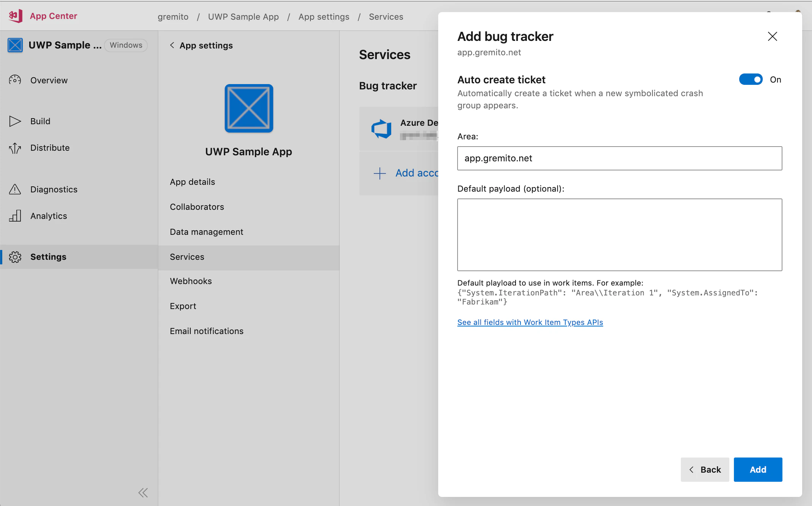Click the plus icon beside Add account
The height and width of the screenshot is (506, 812).
379,173
